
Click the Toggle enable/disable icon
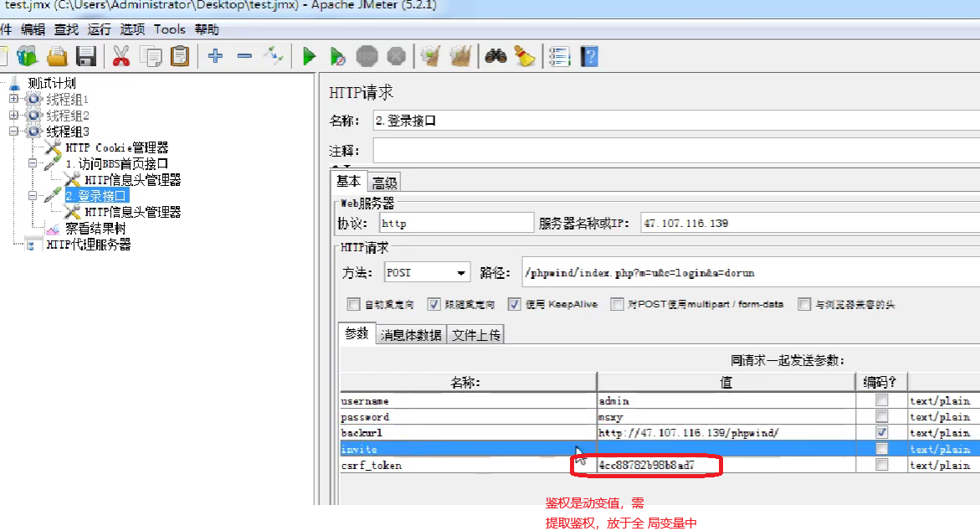tap(274, 56)
